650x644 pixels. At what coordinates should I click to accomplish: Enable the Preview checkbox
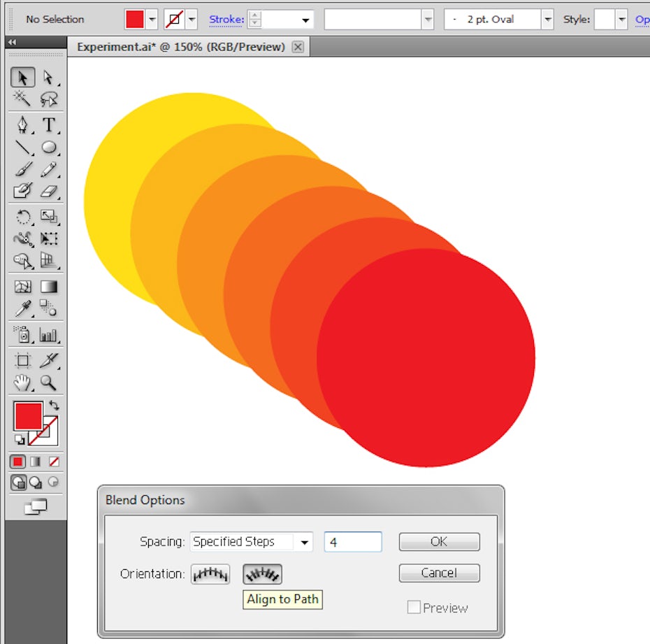click(x=414, y=608)
